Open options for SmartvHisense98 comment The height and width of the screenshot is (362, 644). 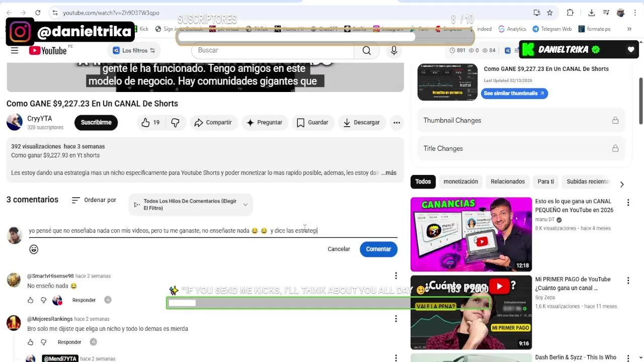pos(396,276)
